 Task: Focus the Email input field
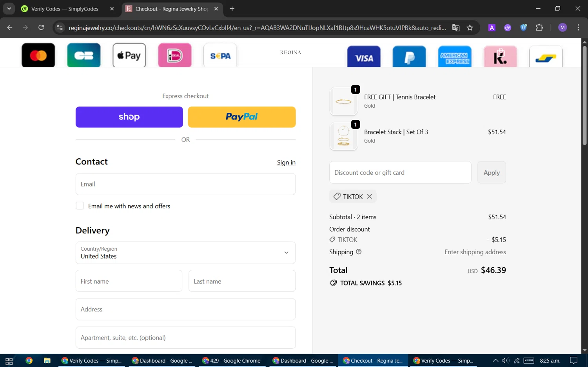click(185, 184)
